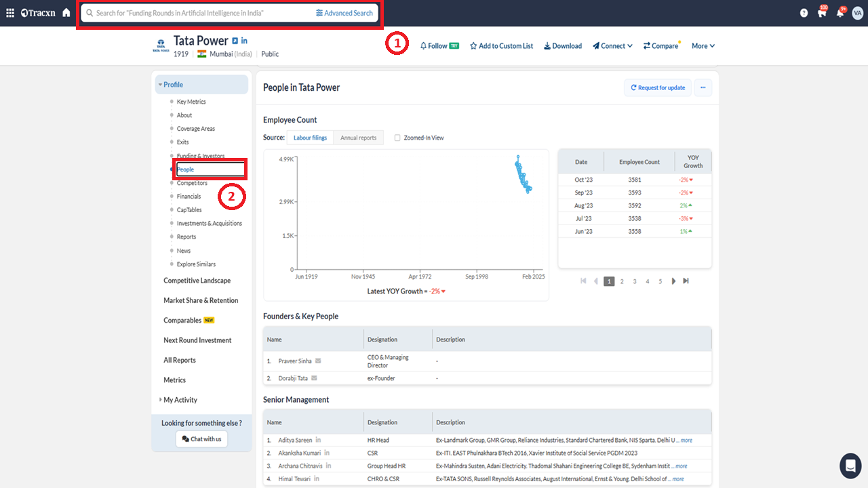Screen dimensions: 868x488
Task: Open Akanksha Kumari's LinkedIn icon
Action: 327,453
